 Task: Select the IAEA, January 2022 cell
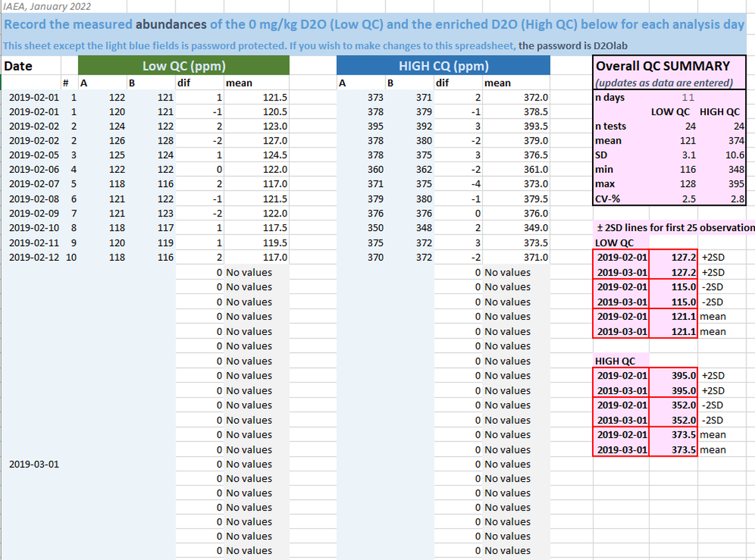point(48,7)
